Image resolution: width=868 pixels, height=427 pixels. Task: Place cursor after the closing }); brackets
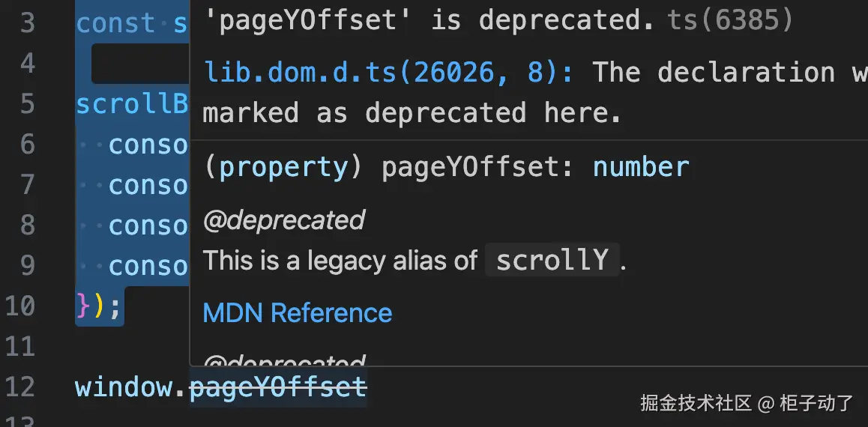coord(123,306)
